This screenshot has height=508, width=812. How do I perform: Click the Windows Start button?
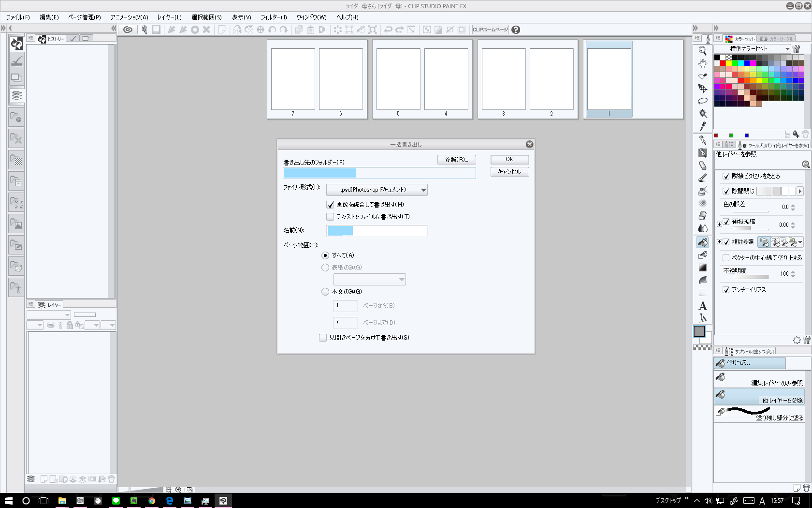click(x=8, y=501)
